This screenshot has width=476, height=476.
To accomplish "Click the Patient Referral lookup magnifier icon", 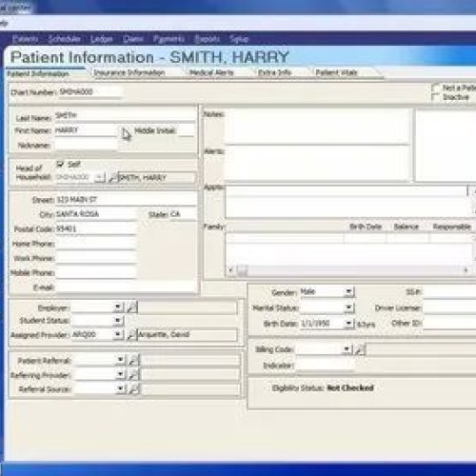I will coord(134,360).
